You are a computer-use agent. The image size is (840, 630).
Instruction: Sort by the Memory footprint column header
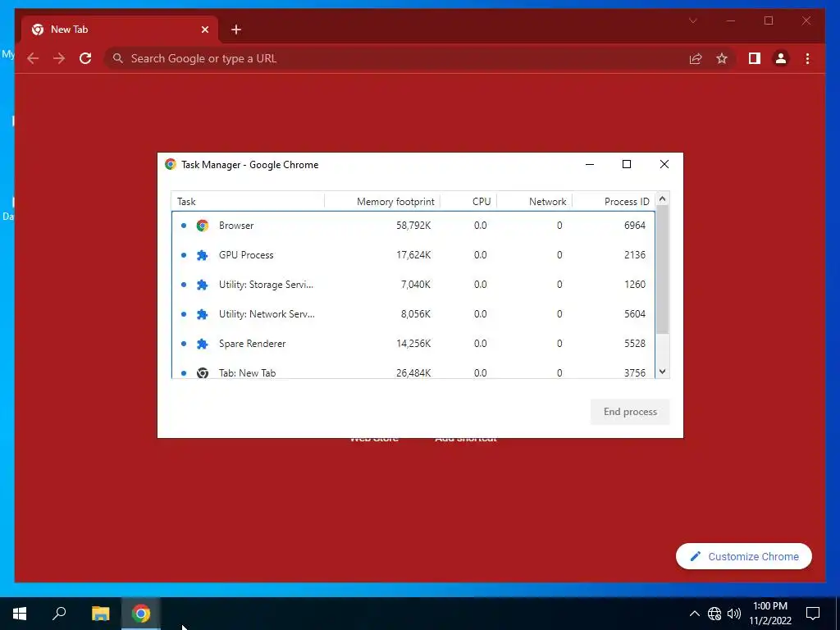point(382,202)
